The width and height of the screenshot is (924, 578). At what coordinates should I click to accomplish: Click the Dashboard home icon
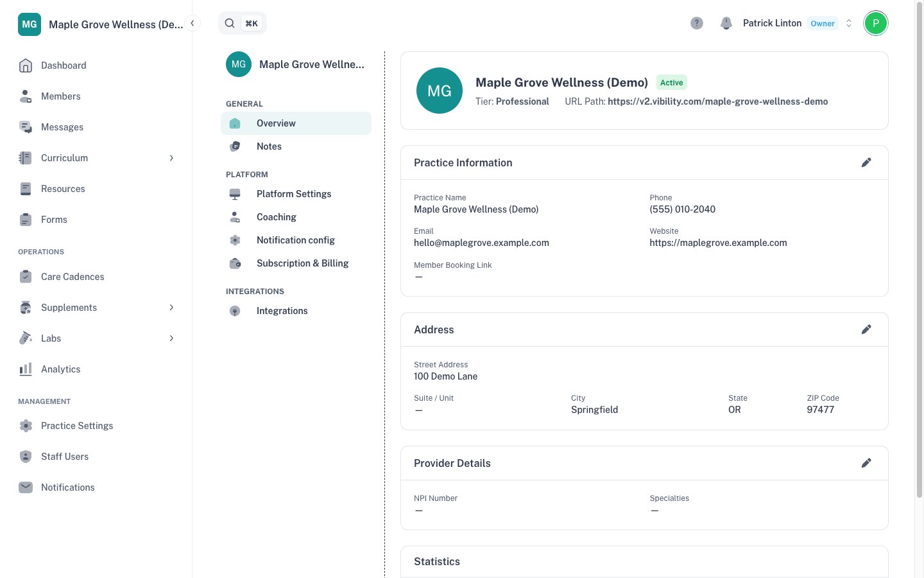pyautogui.click(x=26, y=66)
